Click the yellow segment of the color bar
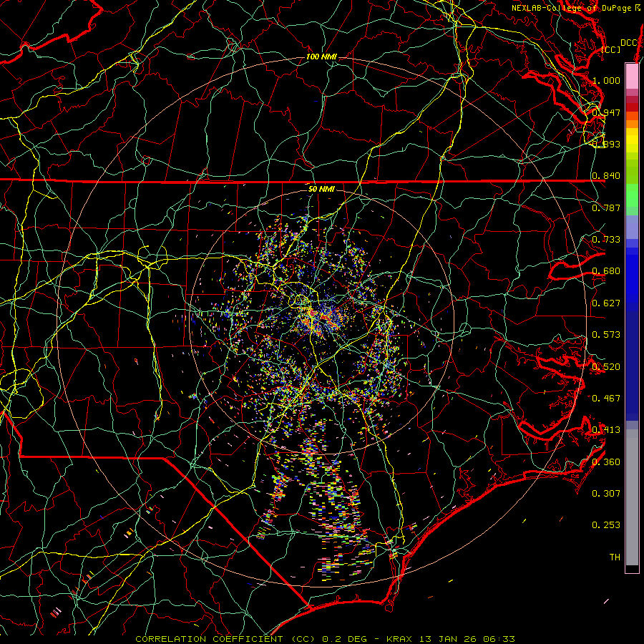Viewport: 644px width, 644px height. [x=632, y=141]
